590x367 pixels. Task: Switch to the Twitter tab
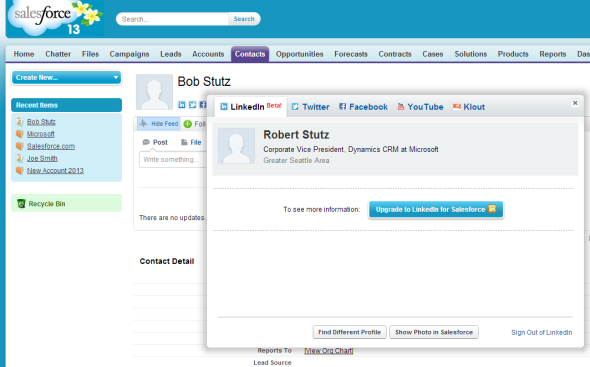point(310,107)
